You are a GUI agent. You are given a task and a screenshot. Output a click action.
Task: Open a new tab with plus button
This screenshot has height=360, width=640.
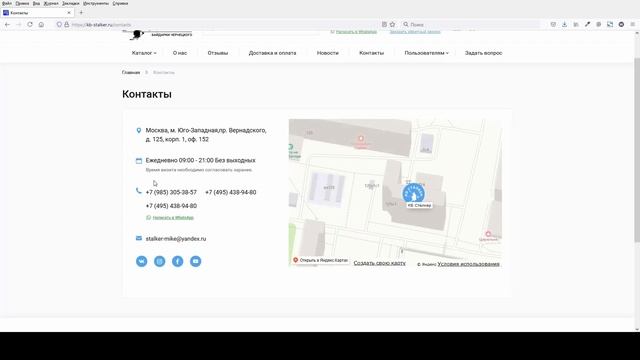tap(81, 13)
